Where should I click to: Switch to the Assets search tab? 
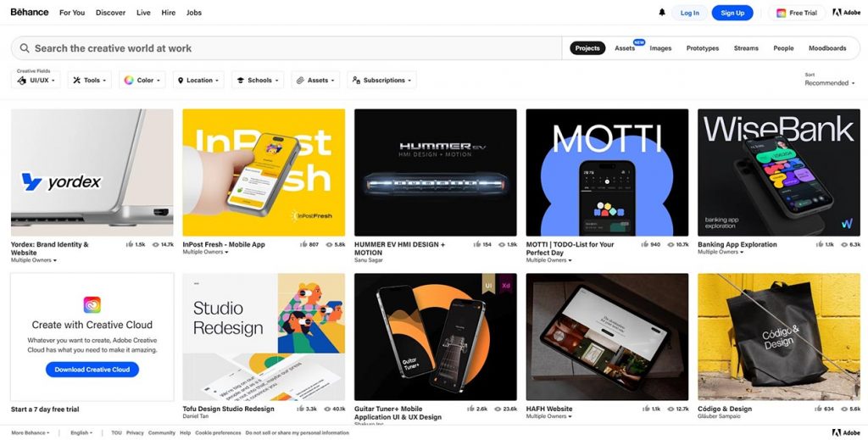tap(625, 48)
